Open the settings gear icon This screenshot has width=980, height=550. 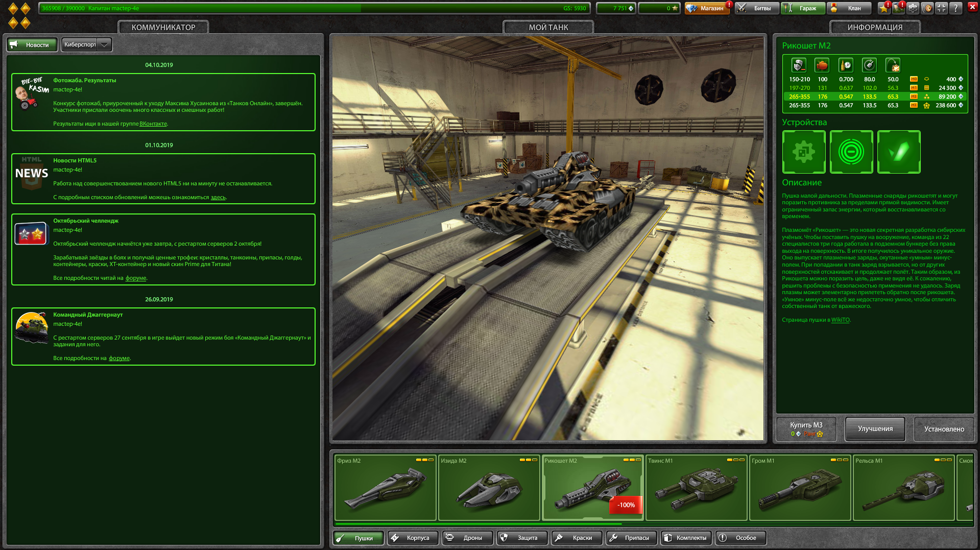(x=913, y=8)
